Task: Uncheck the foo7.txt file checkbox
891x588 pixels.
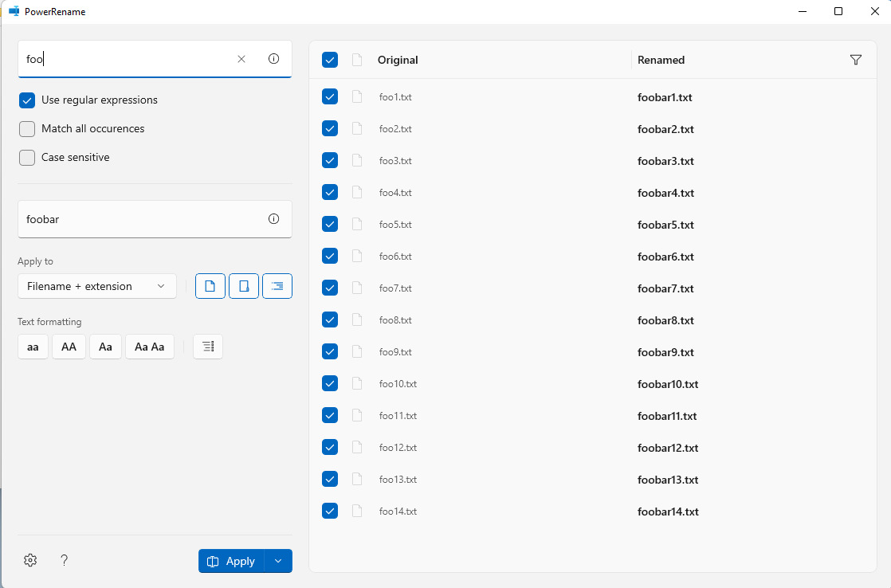Action: (330, 288)
